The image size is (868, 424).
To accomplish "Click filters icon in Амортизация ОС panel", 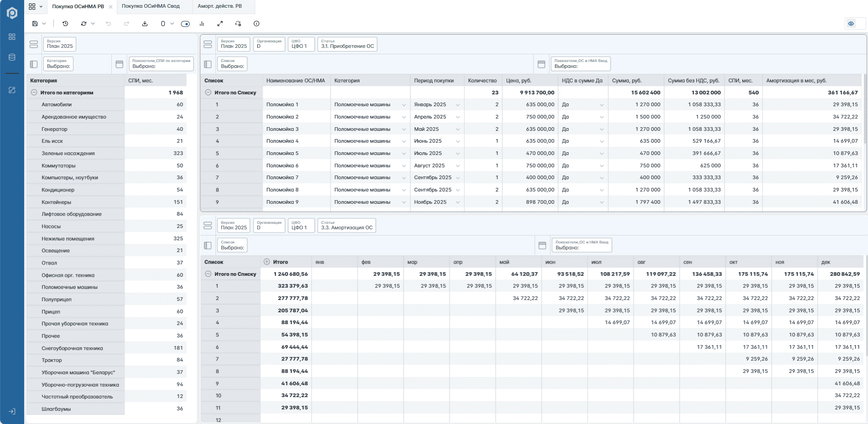I will [x=208, y=226].
